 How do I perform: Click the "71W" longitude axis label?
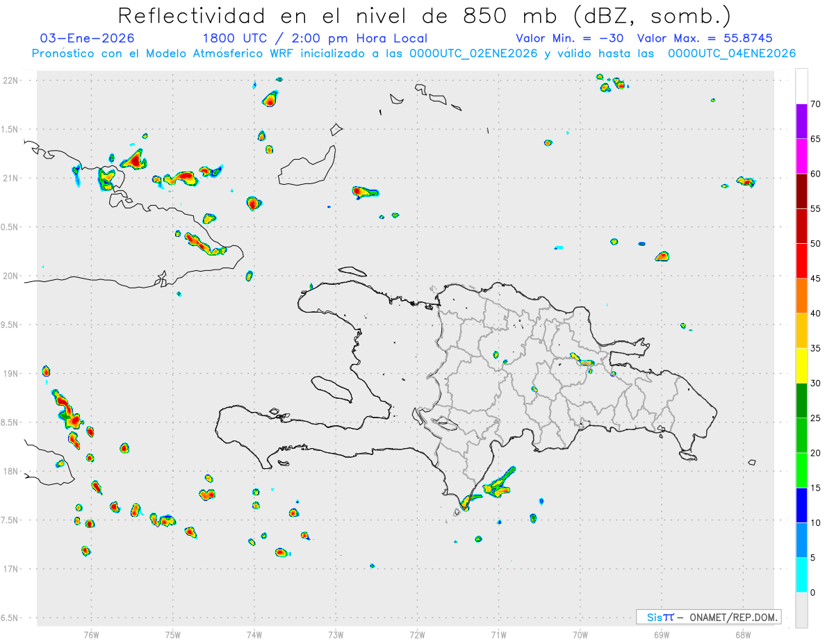tap(498, 635)
